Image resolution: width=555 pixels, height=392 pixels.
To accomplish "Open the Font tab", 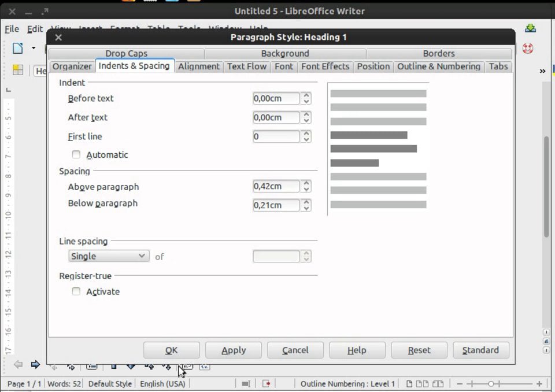I will [x=284, y=66].
